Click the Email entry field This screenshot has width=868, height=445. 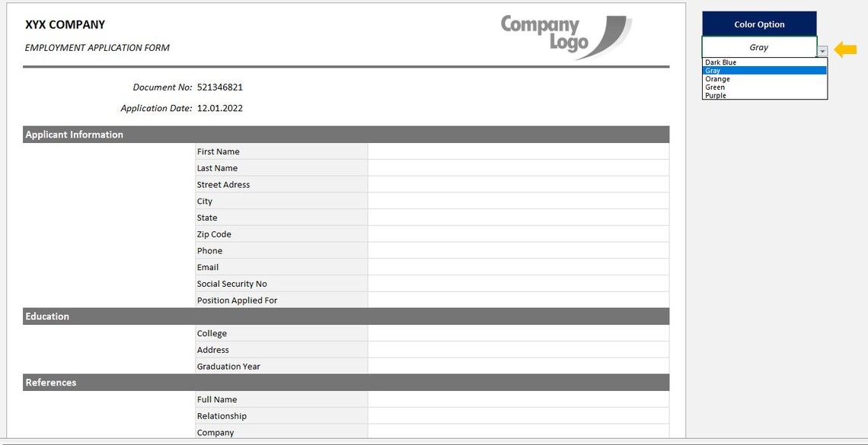point(518,267)
